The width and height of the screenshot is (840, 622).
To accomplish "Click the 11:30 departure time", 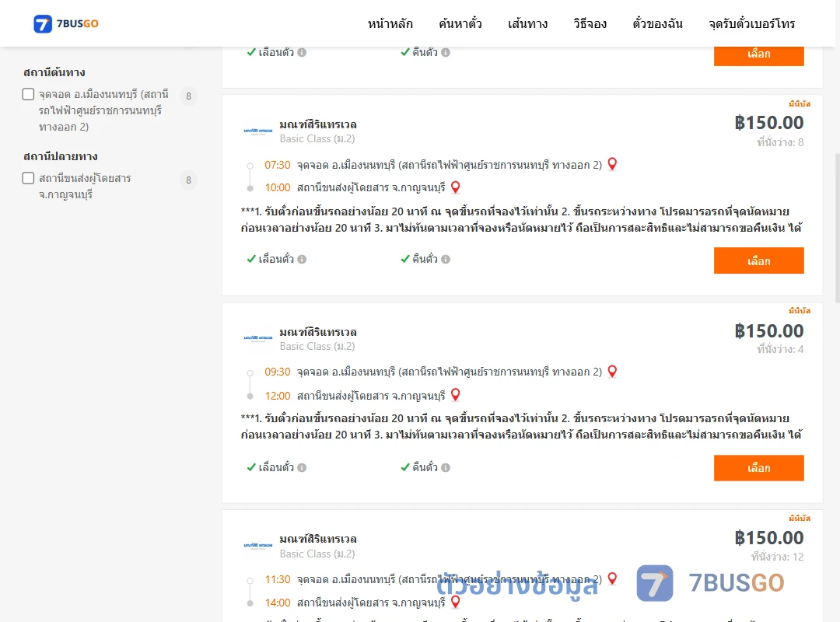I will 278,579.
